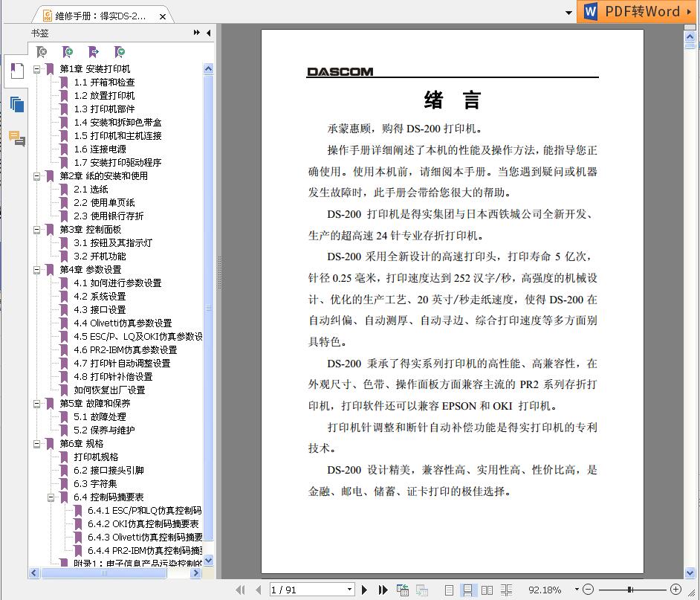Image resolution: width=700 pixels, height=600 pixels.
Task: Click the page number field 1 / 91
Action: pos(307,590)
